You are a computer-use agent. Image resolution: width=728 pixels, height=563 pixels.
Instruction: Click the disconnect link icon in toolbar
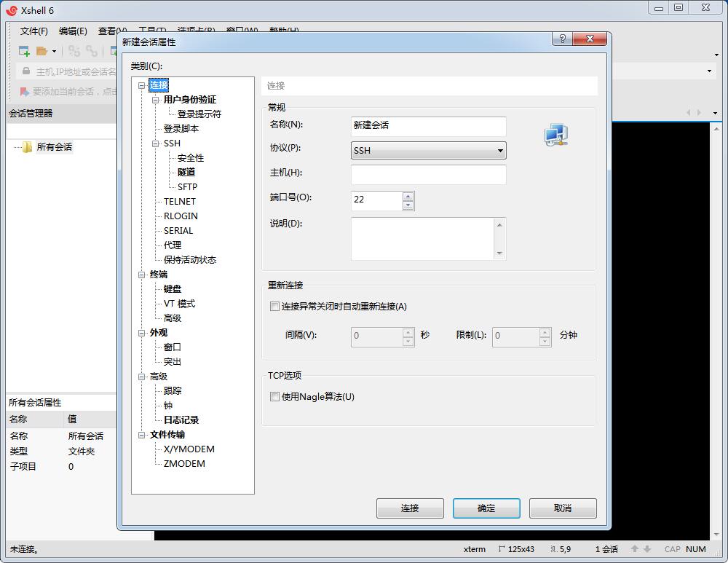click(92, 51)
